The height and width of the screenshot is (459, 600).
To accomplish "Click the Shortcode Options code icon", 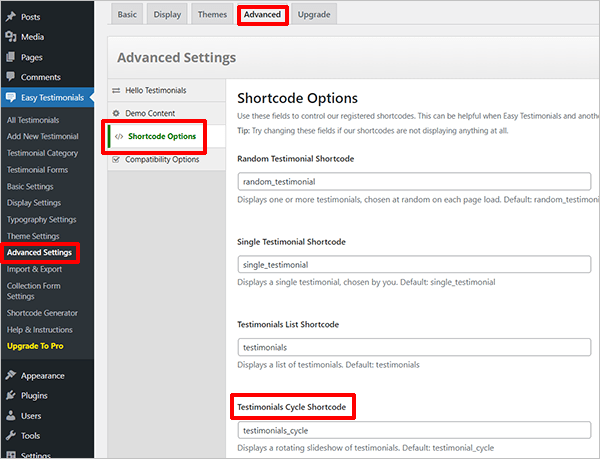I will (x=119, y=137).
